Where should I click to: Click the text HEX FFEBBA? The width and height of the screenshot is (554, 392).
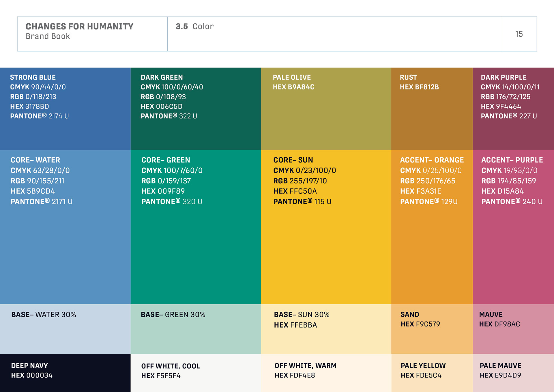point(295,325)
